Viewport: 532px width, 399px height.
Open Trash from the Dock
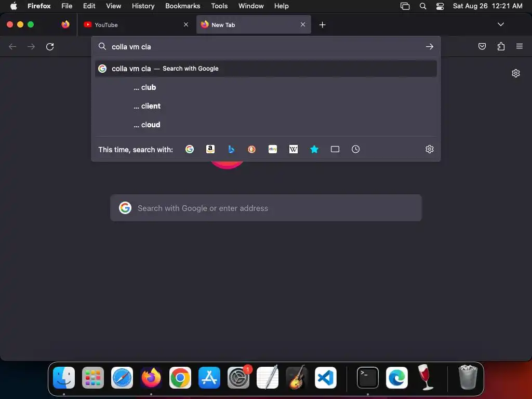click(468, 377)
